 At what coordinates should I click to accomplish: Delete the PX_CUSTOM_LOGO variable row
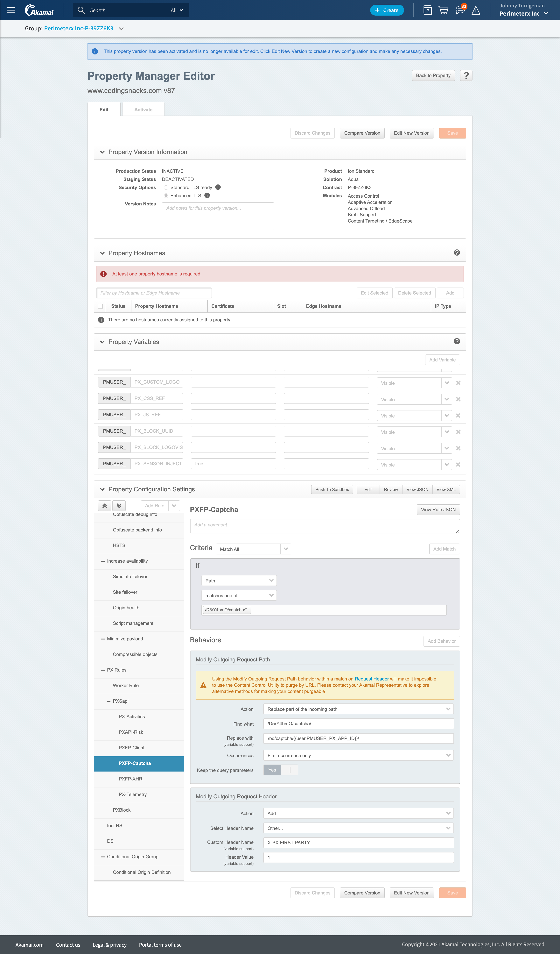(x=458, y=383)
